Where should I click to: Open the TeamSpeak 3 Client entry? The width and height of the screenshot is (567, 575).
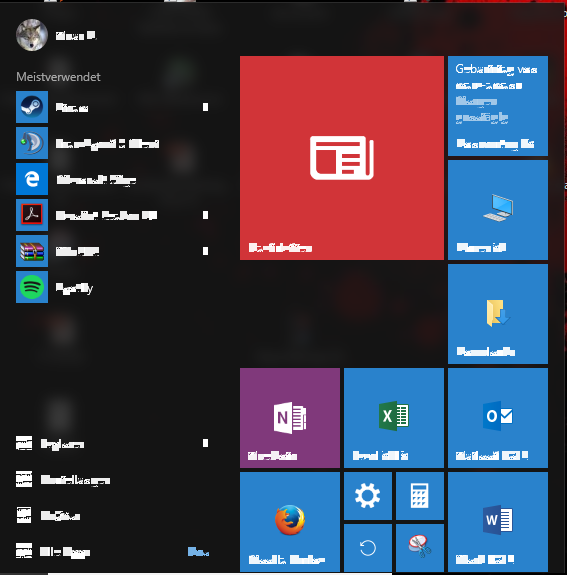(112, 143)
